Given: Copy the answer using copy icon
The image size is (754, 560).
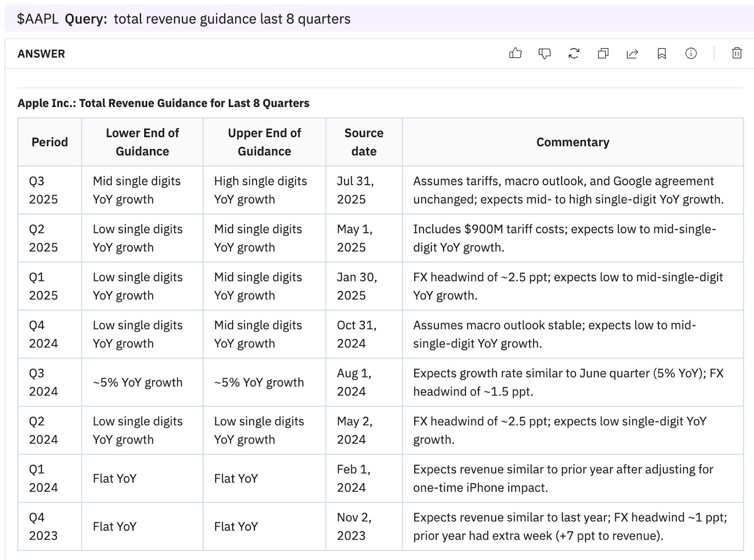Looking at the screenshot, I should pos(603,53).
